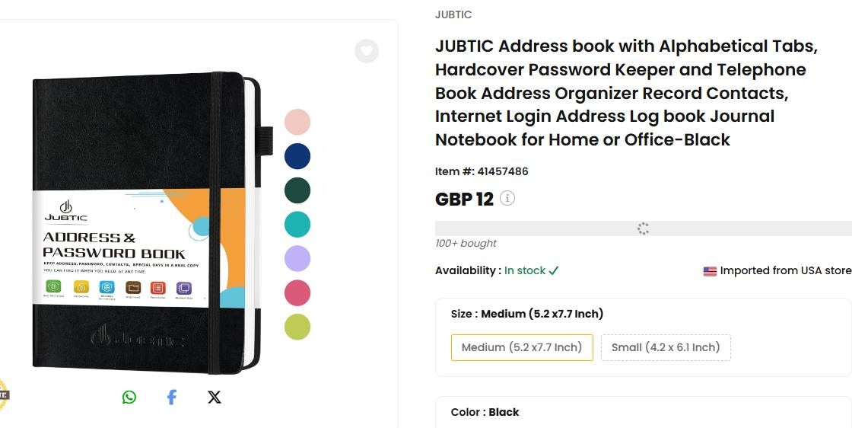Choose the navy blue color swatch
The image size is (868, 428).
pos(297,156)
